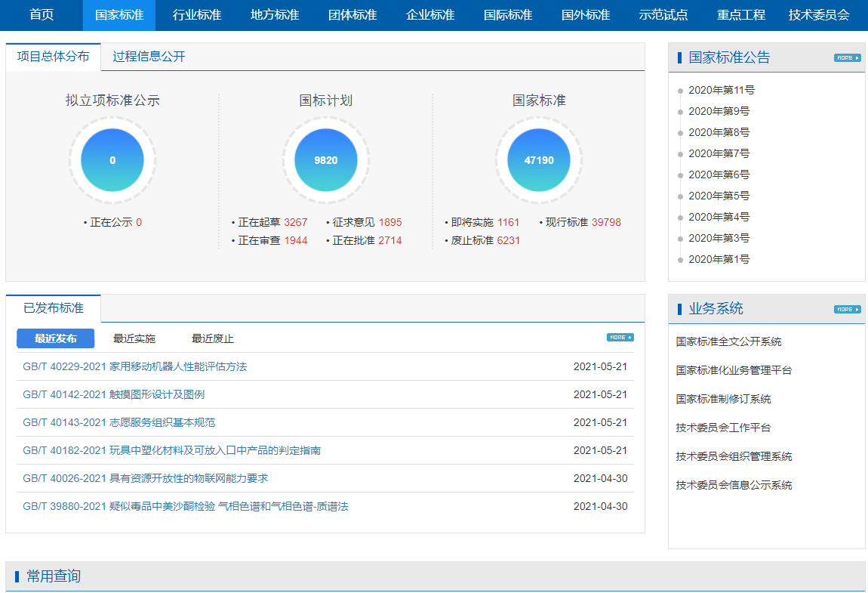
Task: Click the 国家标准 gauge showing 47190
Action: [538, 160]
